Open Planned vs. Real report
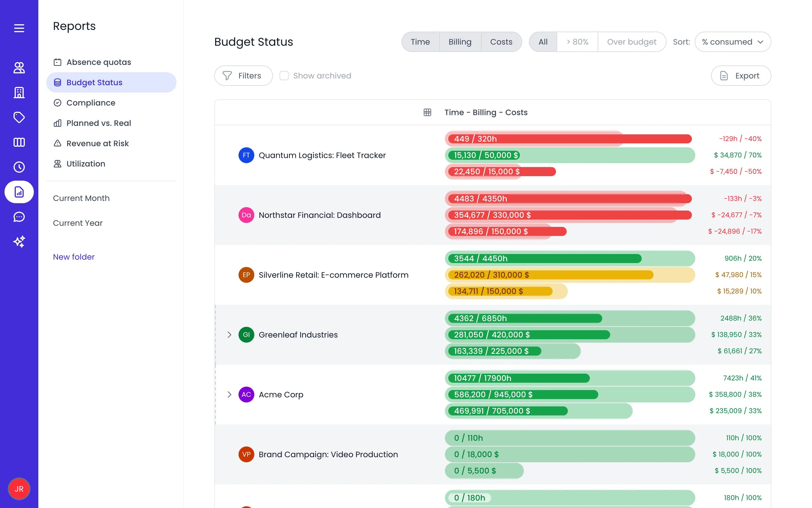 [111, 123]
